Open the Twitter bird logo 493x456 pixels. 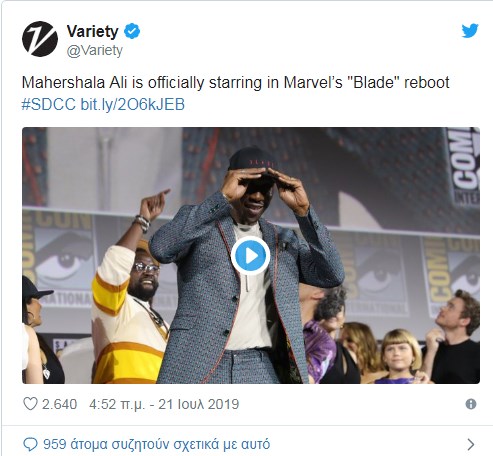470,31
